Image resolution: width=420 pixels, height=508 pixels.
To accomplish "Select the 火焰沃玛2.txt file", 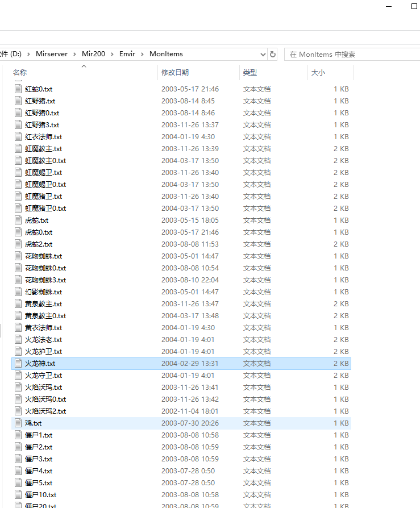I will pos(181,411).
